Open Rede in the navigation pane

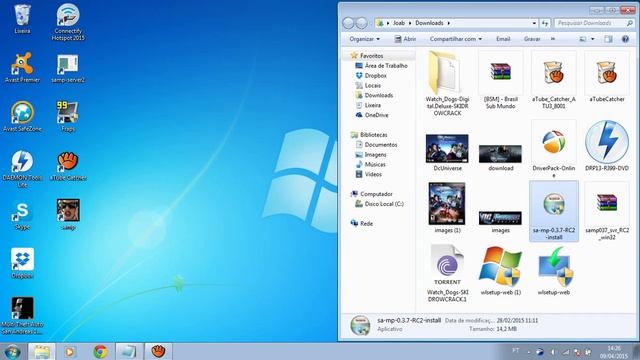[x=362, y=224]
